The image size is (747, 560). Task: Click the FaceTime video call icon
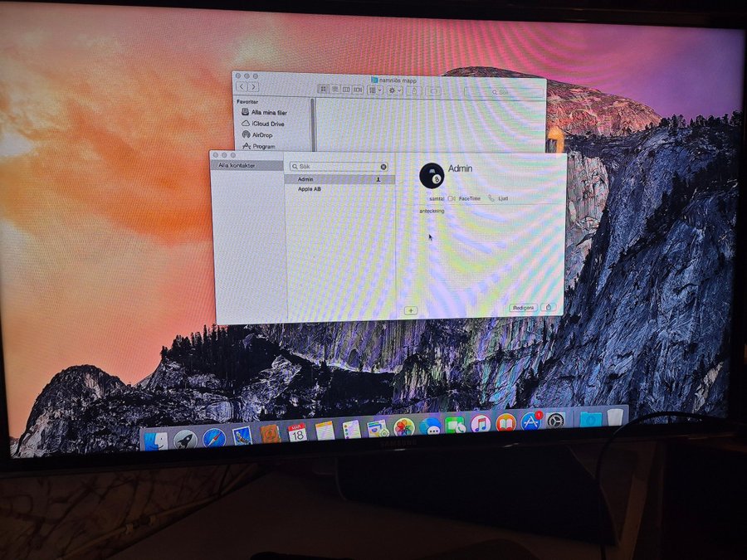[452, 199]
